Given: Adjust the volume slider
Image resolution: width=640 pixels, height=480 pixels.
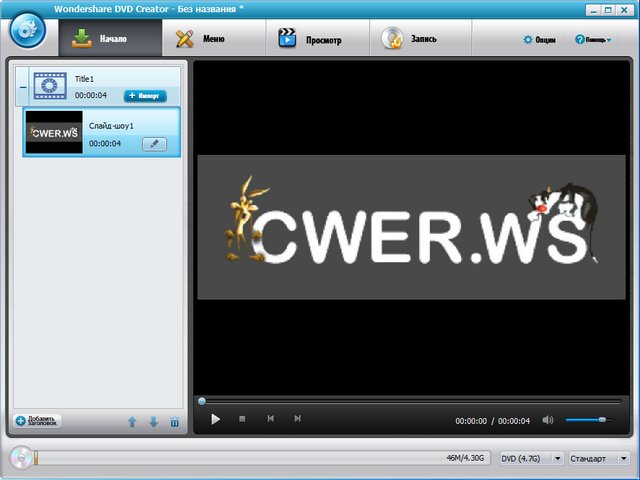Looking at the screenshot, I should 589,420.
